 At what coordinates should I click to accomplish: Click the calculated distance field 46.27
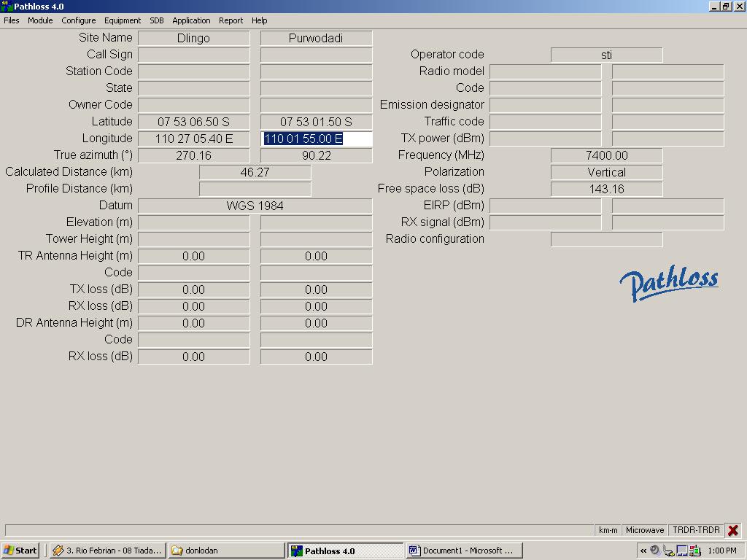pyautogui.click(x=255, y=172)
